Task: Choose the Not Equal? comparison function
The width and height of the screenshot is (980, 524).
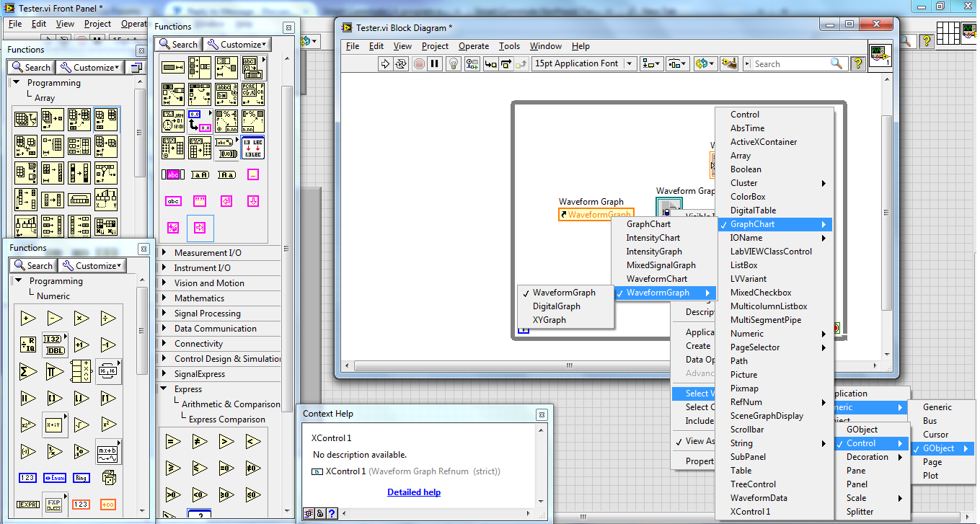Action: pyautogui.click(x=200, y=441)
